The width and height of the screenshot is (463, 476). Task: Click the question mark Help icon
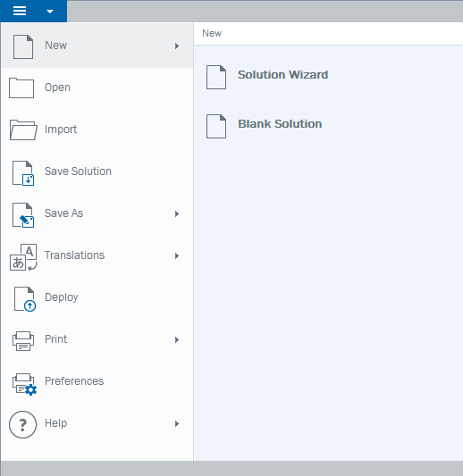[22, 424]
